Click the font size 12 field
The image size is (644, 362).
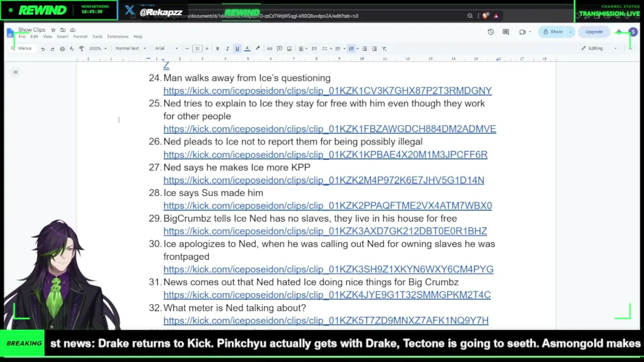point(197,49)
